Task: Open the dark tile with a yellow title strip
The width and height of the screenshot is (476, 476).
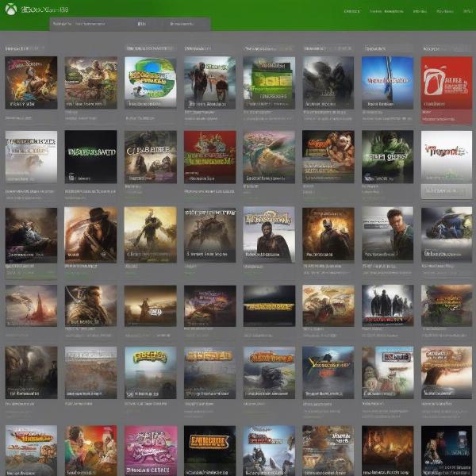Action: (x=269, y=305)
